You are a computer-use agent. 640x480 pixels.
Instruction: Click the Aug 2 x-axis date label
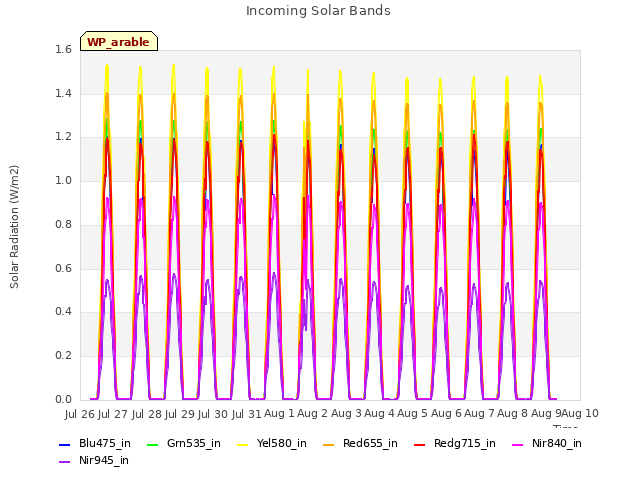pyautogui.click(x=312, y=413)
